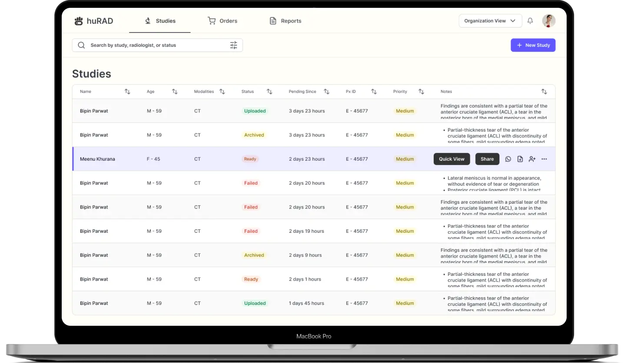The height and width of the screenshot is (364, 624).
Task: Switch to the Orders tab
Action: coord(222,21)
